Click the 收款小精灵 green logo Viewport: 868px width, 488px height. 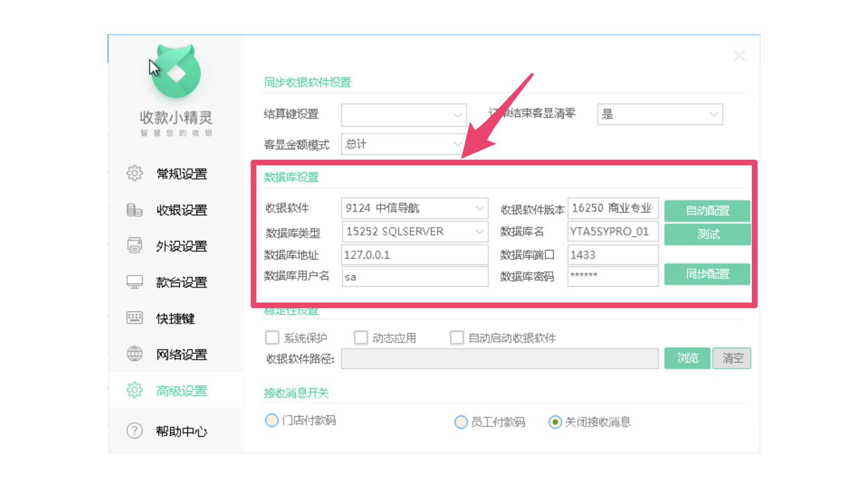tap(176, 71)
